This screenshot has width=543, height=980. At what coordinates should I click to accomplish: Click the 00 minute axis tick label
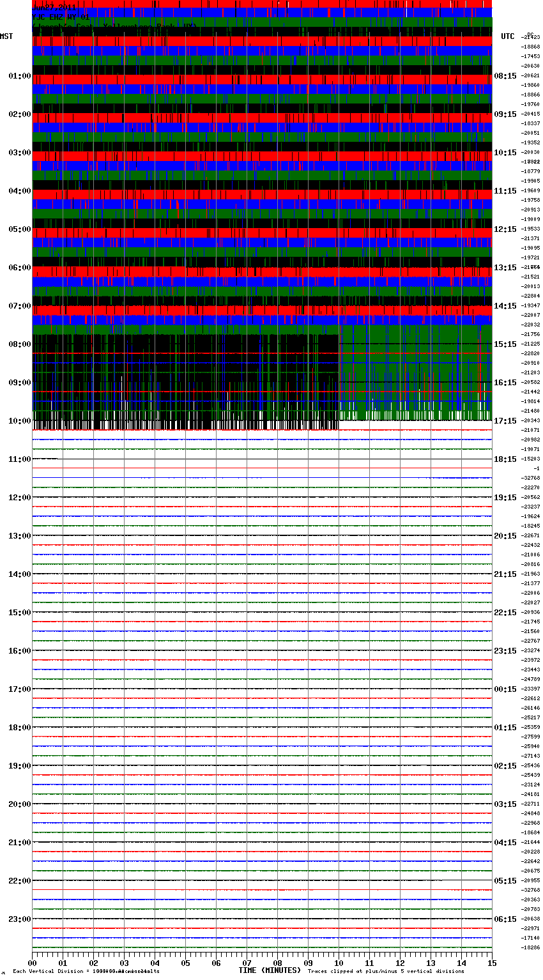[32, 963]
